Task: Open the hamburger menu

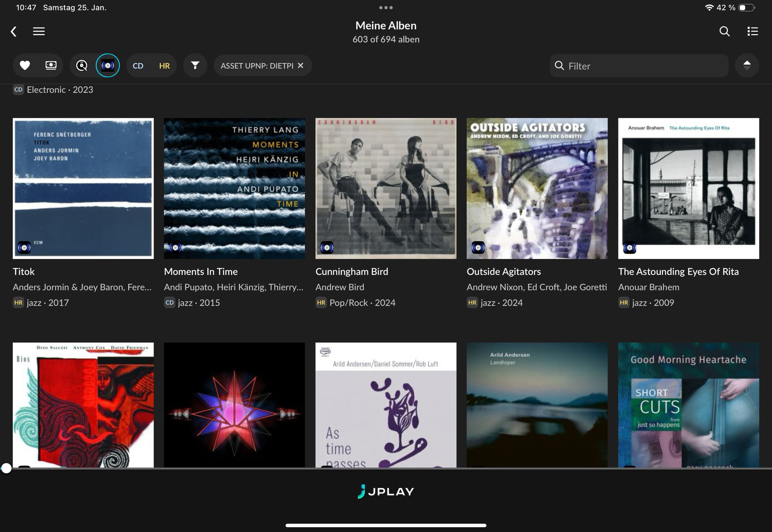Action: coord(39,31)
